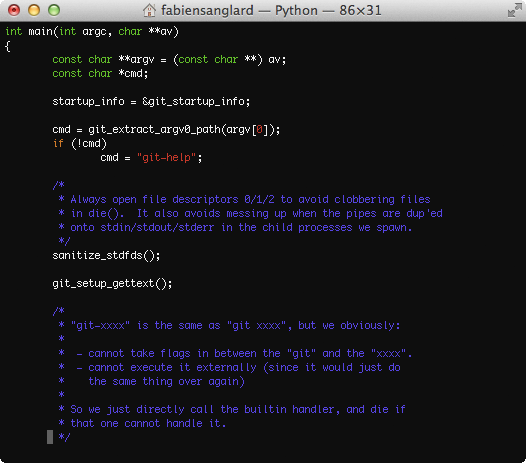Click the main function name
The image size is (526, 463).
pyautogui.click(x=40, y=32)
